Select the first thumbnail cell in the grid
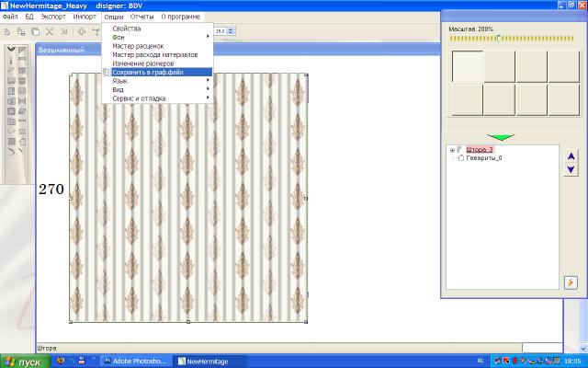 468,66
